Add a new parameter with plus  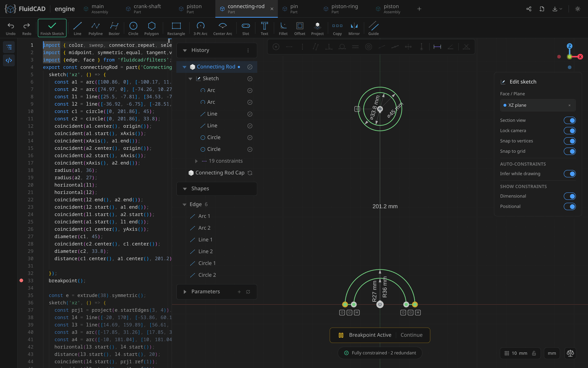pos(239,292)
